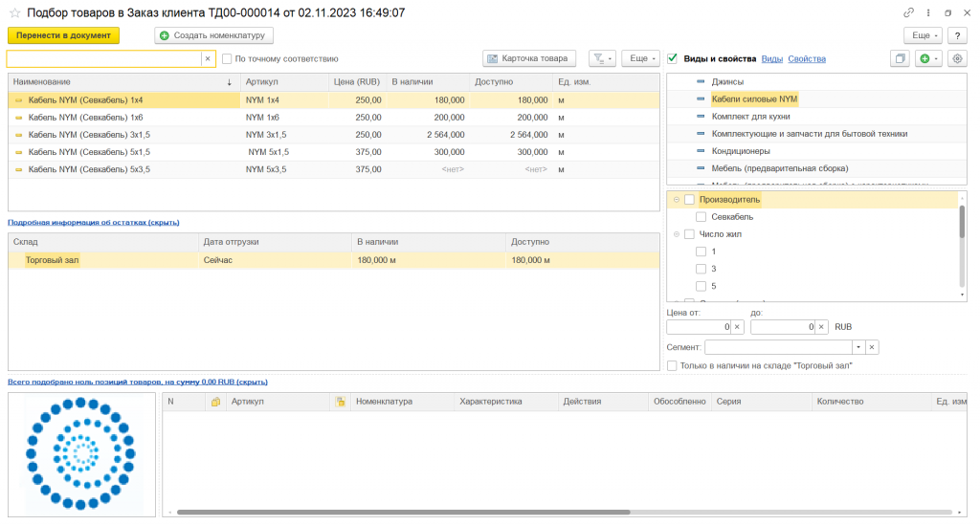Click Создать номенклатуру button

click(x=213, y=35)
